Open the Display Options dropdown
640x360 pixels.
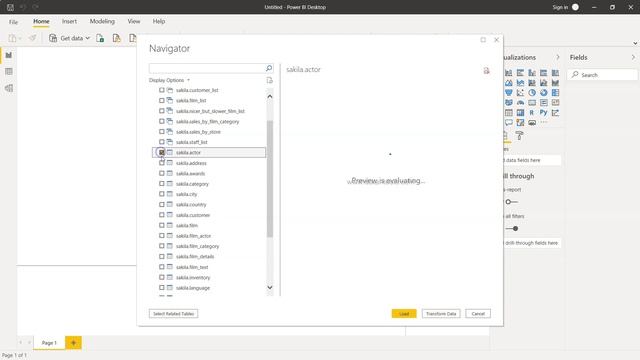(169, 80)
